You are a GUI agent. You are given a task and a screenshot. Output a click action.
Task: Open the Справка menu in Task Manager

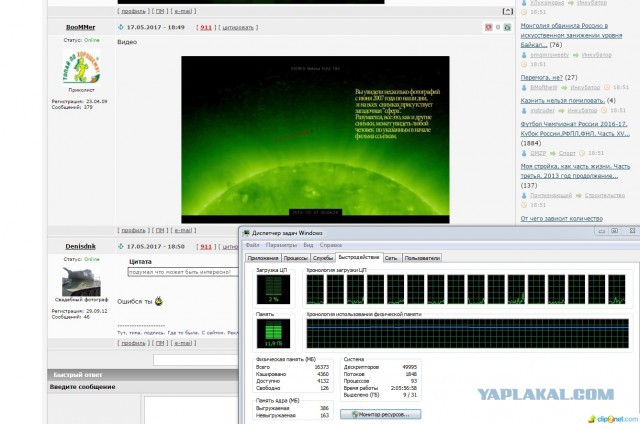point(330,245)
